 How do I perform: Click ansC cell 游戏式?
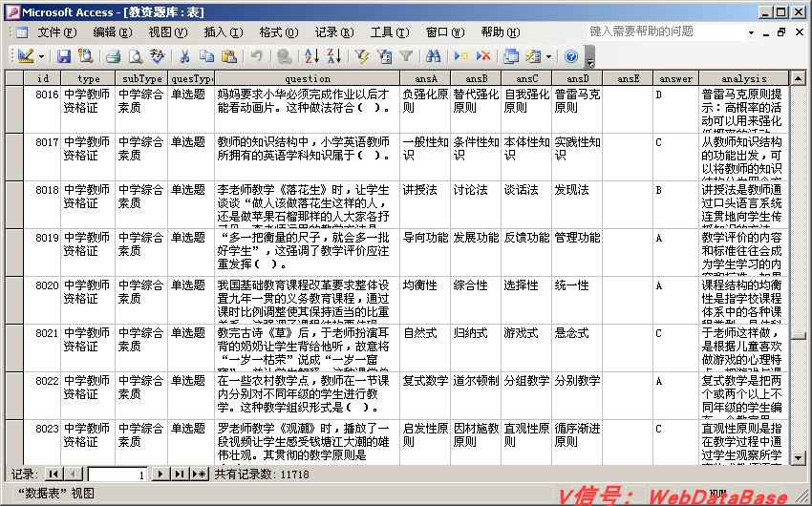pyautogui.click(x=526, y=348)
